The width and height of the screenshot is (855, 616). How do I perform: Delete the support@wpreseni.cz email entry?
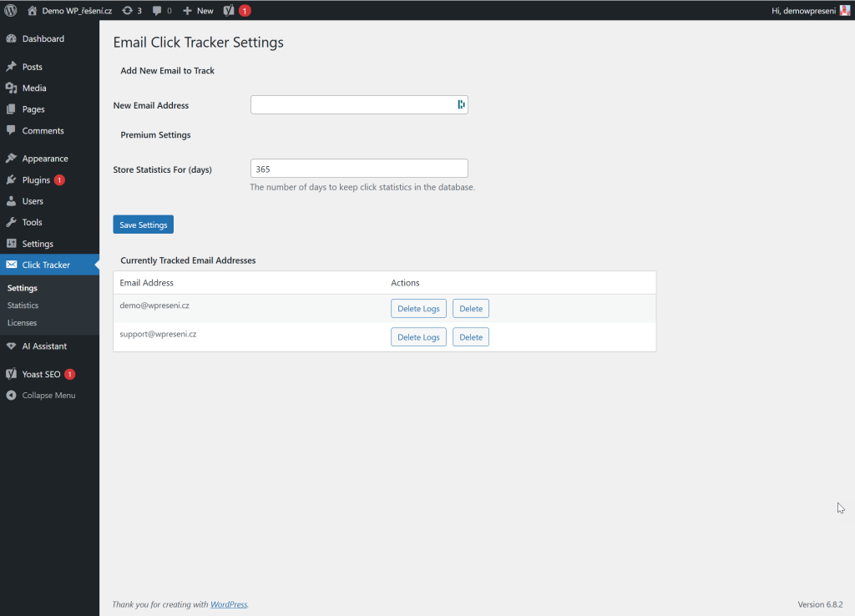click(470, 336)
